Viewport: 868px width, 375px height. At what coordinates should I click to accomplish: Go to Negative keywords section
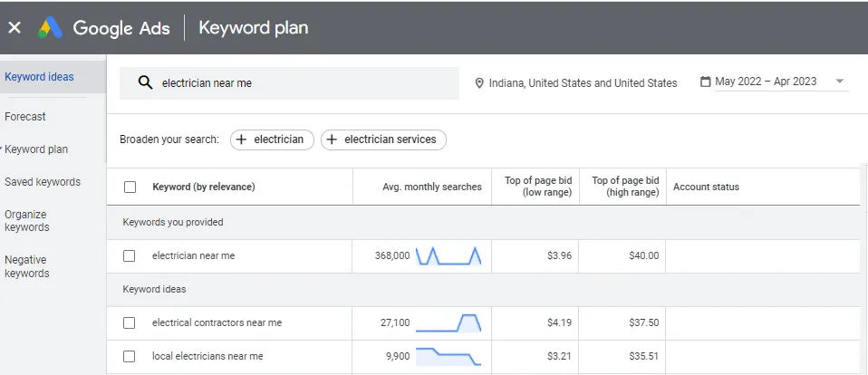point(27,266)
